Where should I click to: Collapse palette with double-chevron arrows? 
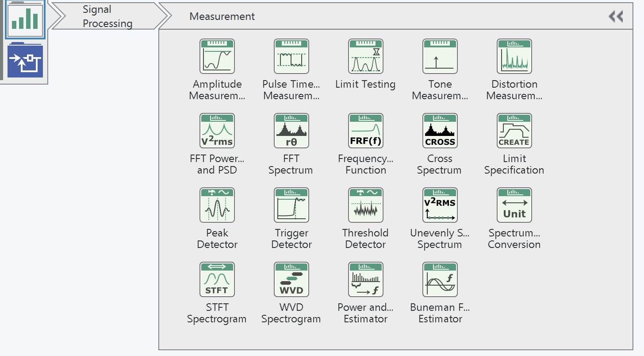pos(616,17)
